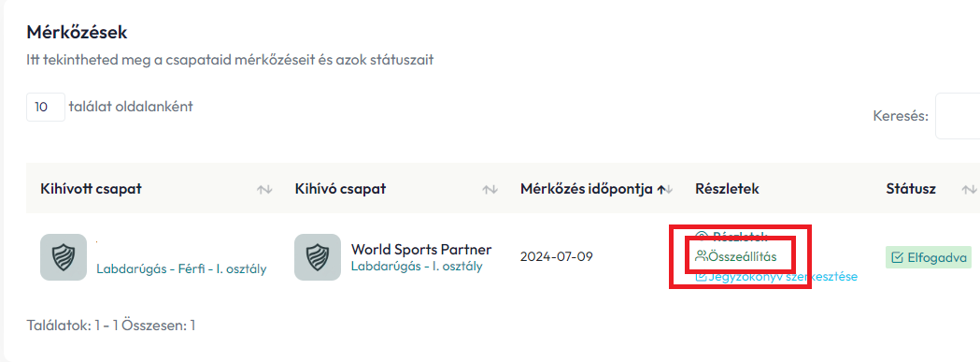Screen dimensions: 980x362
Task: Click the World Sports Partner shield logo
Action: (x=318, y=257)
